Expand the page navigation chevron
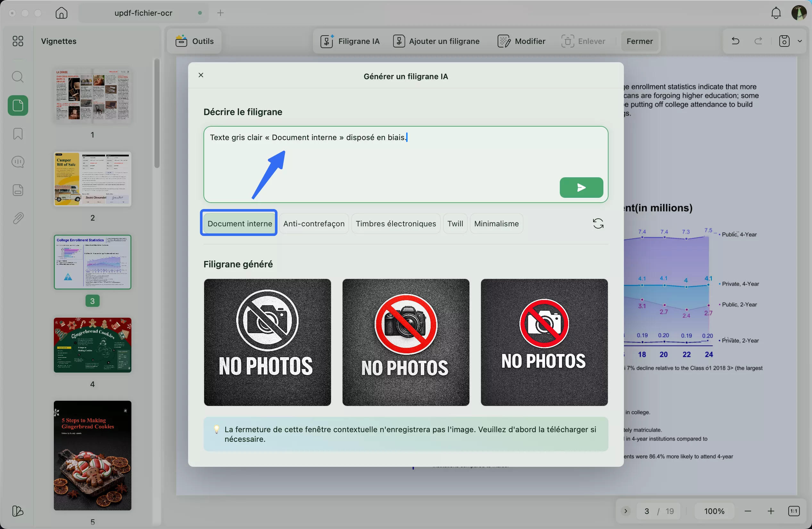The width and height of the screenshot is (812, 529). 626,511
